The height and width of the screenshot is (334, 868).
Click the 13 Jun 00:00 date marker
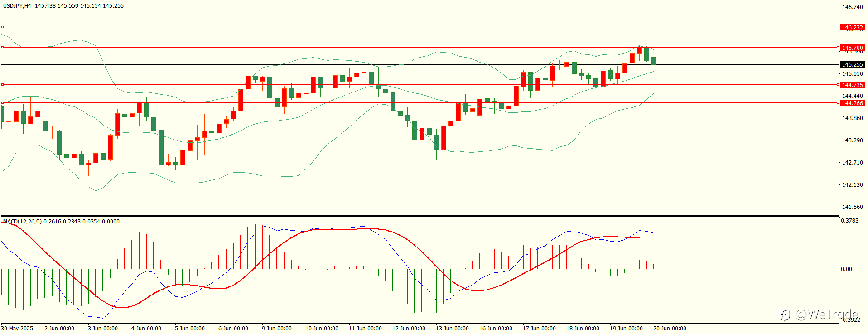[x=452, y=329]
